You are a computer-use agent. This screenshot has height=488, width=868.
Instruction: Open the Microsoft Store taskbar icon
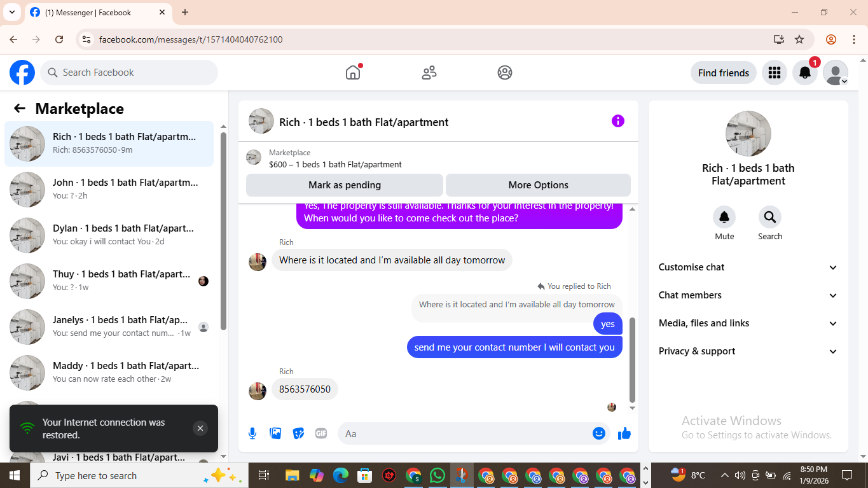tap(364, 475)
